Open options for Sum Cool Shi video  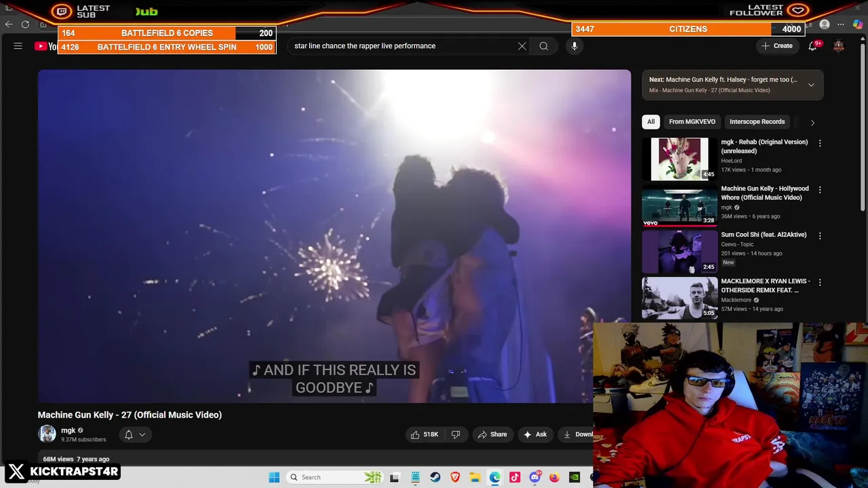[820, 236]
